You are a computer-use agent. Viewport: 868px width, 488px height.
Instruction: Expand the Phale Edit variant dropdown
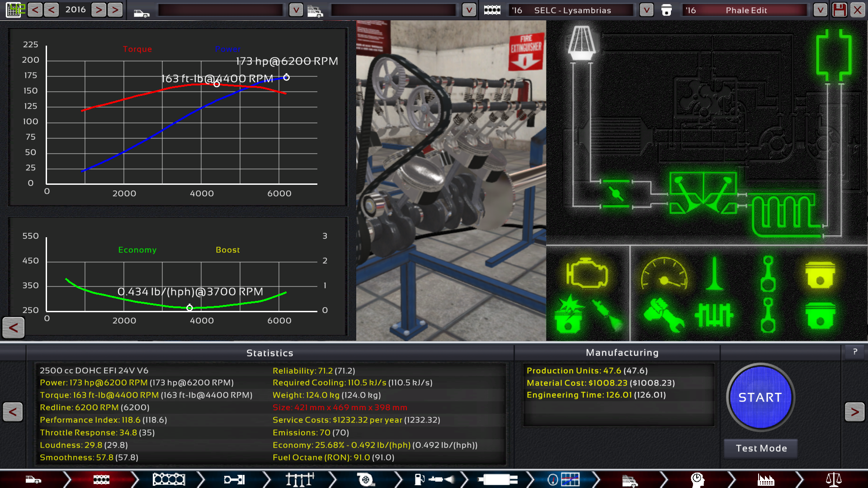pyautogui.click(x=820, y=10)
